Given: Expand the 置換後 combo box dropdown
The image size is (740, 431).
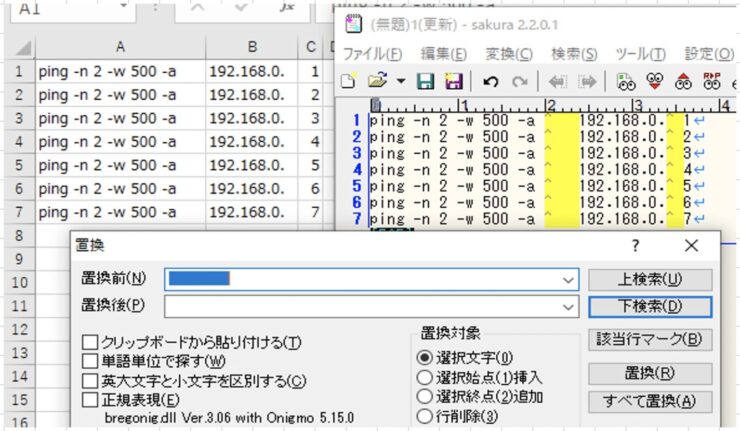Looking at the screenshot, I should click(569, 305).
